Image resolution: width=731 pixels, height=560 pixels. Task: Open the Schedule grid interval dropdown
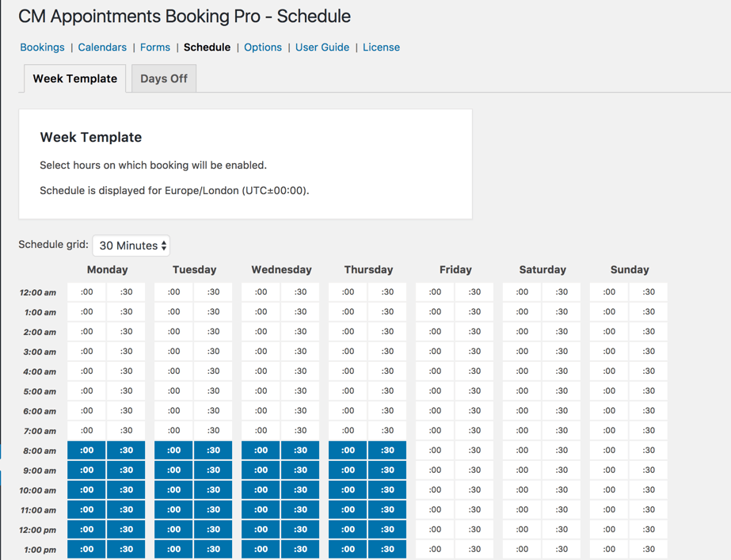(131, 246)
